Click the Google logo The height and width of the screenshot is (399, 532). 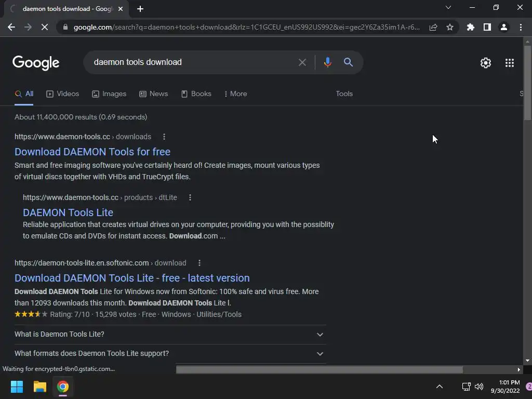tap(36, 63)
